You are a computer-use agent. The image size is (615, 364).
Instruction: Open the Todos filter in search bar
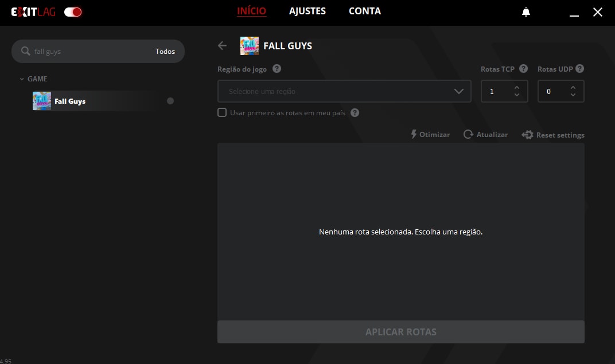[x=165, y=52]
